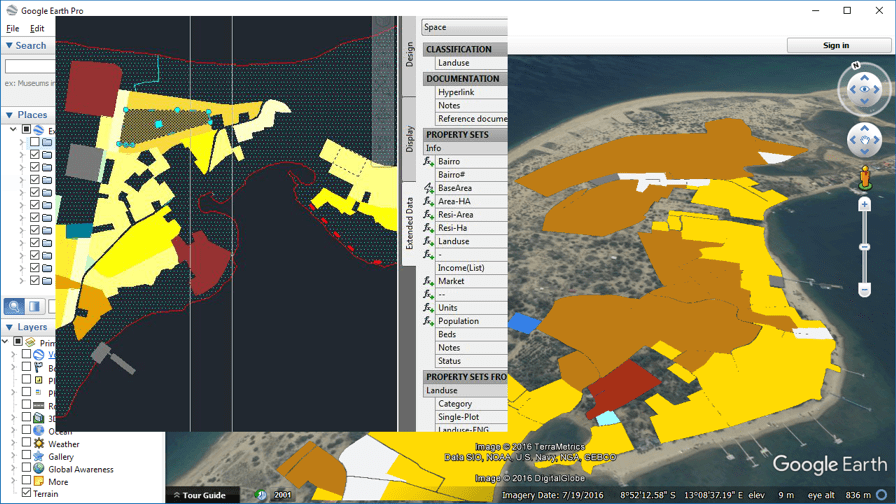896x504 pixels.
Task: Open the Space dropdown
Action: click(464, 27)
